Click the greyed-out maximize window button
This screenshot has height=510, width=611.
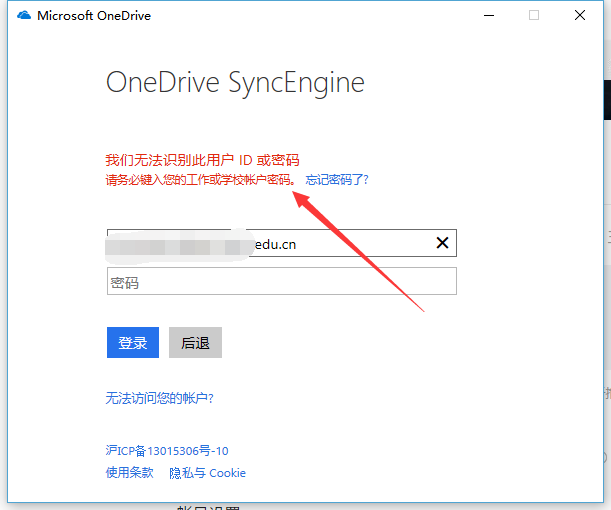click(x=534, y=16)
